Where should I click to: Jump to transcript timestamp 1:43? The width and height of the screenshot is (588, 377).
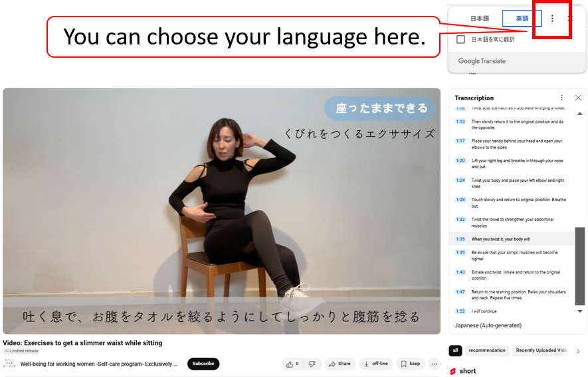click(460, 272)
